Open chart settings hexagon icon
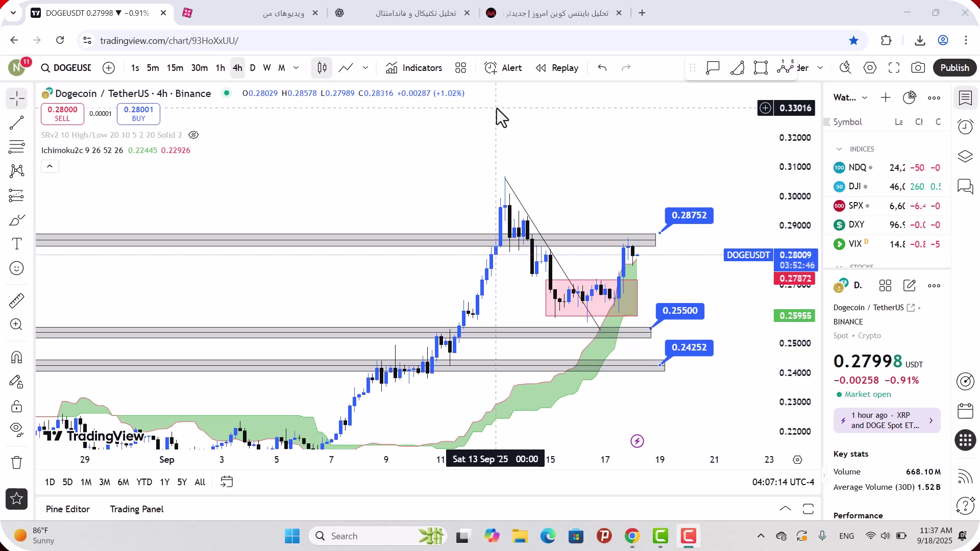The height and width of the screenshot is (551, 980). (870, 68)
